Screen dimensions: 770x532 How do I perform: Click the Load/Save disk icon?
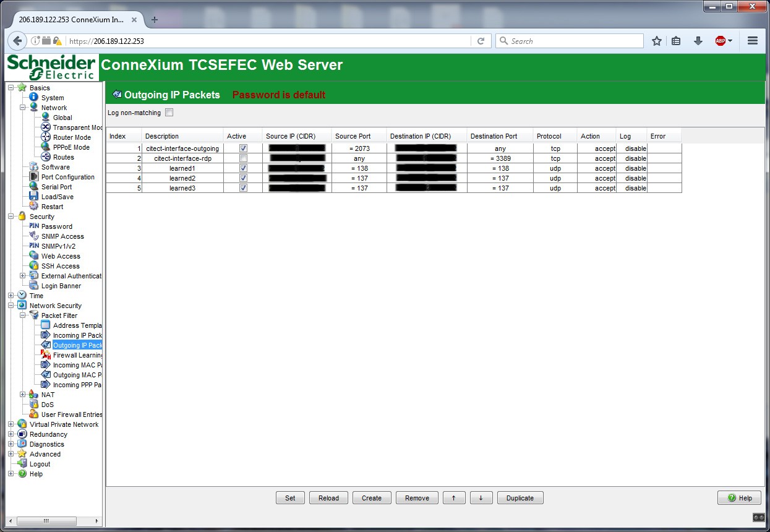point(34,197)
